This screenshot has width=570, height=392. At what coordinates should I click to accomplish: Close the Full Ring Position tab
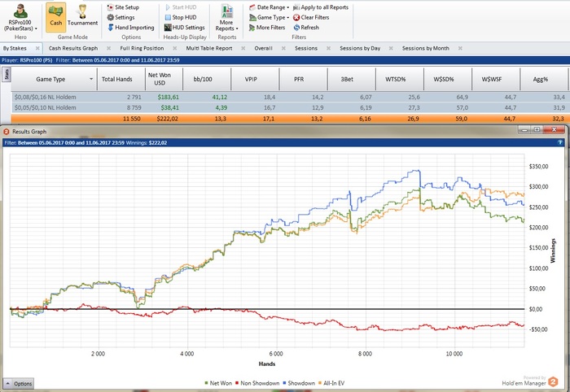pos(175,48)
